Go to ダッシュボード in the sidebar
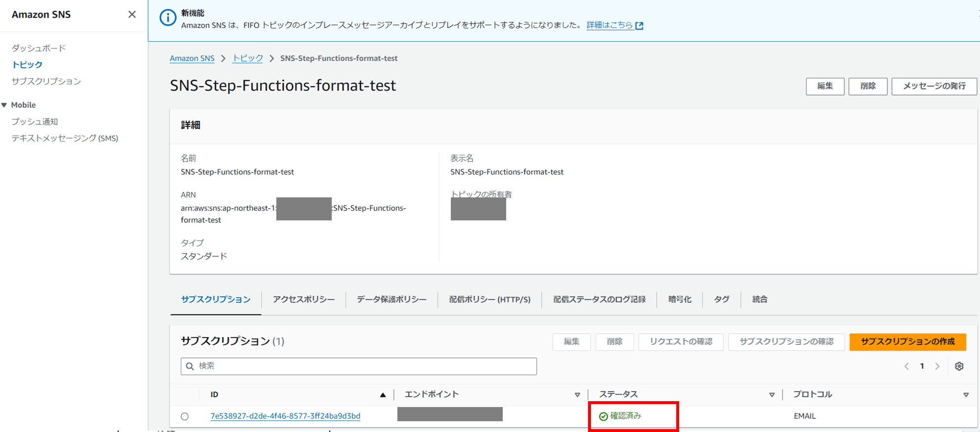Image resolution: width=980 pixels, height=432 pixels. pos(39,48)
